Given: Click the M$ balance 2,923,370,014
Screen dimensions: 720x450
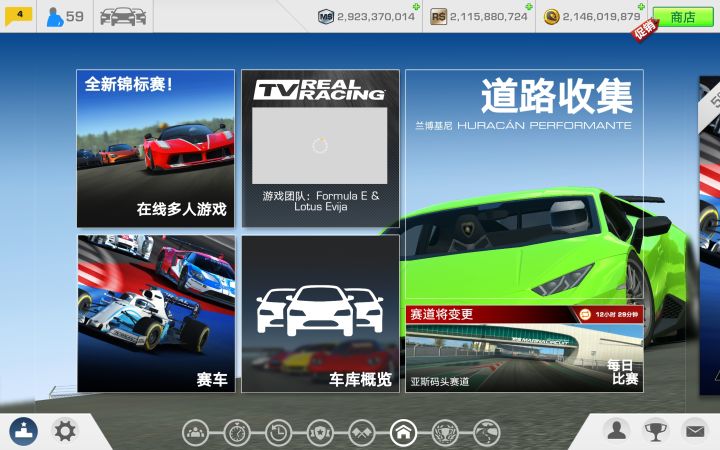Looking at the screenshot, I should (376, 17).
